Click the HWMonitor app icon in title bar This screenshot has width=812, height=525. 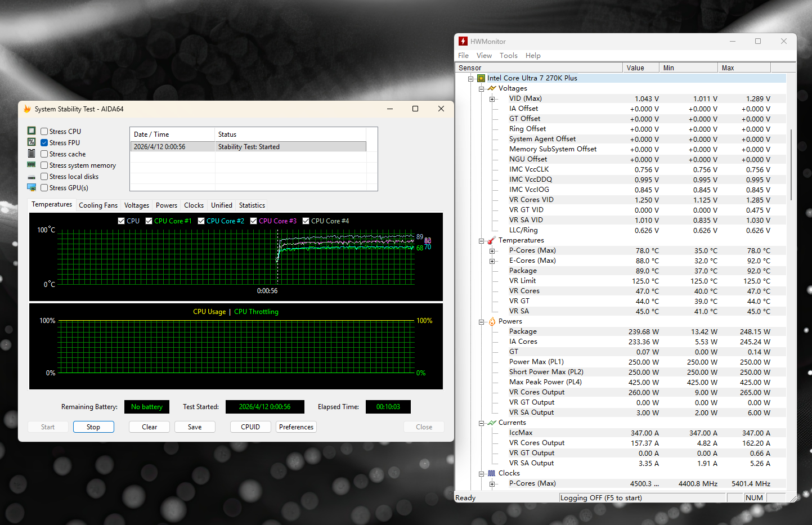(x=463, y=42)
